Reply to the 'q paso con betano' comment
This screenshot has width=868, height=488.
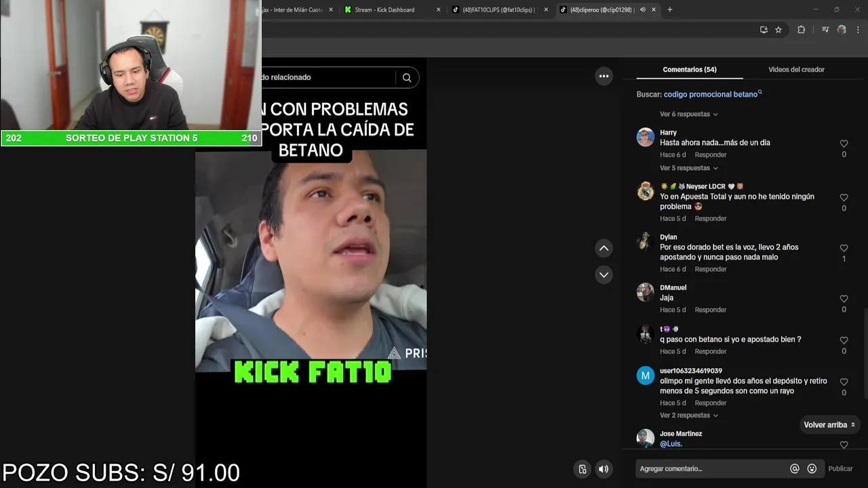pyautogui.click(x=710, y=351)
